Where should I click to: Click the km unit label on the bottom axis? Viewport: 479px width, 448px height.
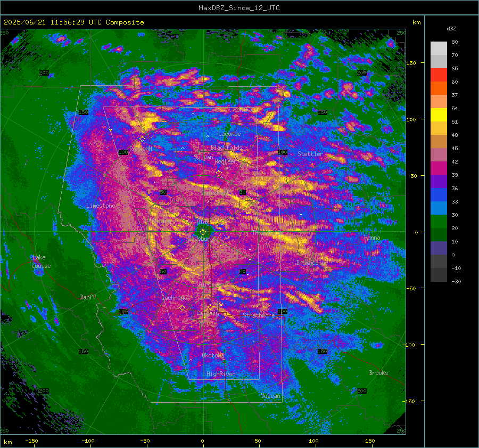click(x=7, y=442)
